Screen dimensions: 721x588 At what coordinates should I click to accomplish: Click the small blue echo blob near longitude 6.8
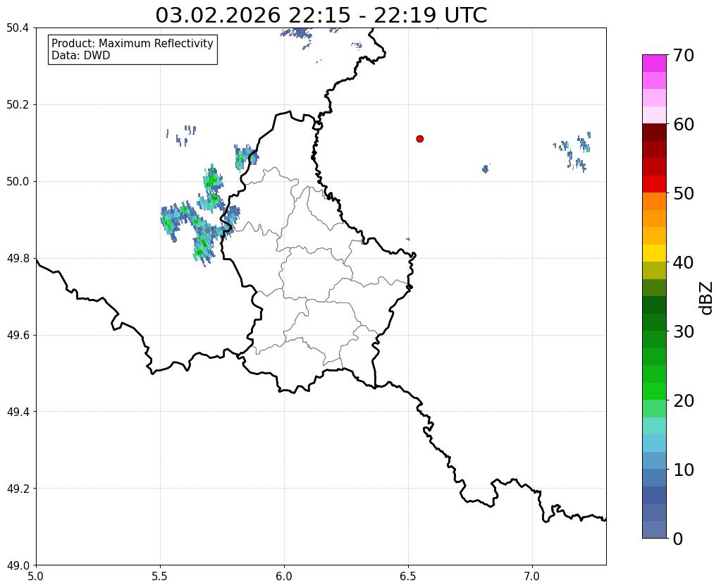pyautogui.click(x=486, y=169)
